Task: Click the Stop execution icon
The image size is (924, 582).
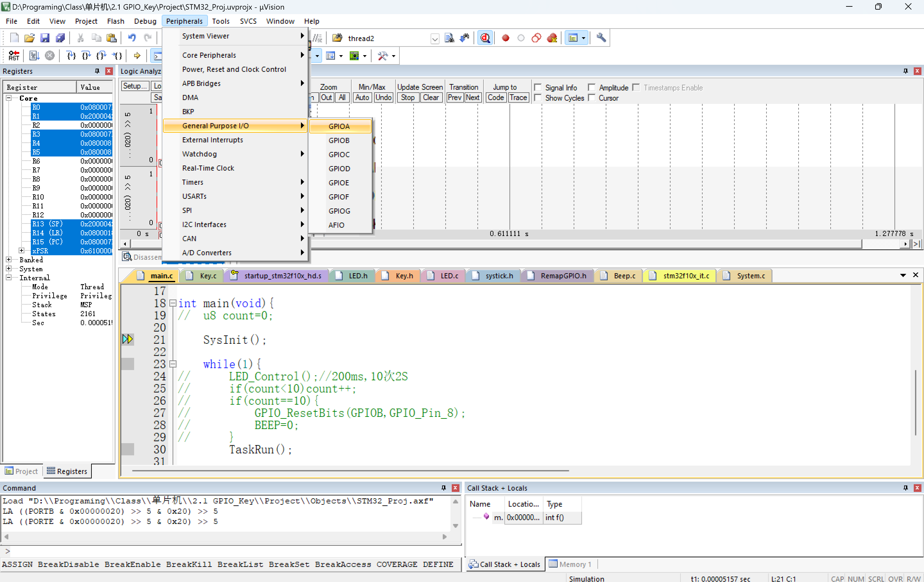Action: click(x=49, y=56)
